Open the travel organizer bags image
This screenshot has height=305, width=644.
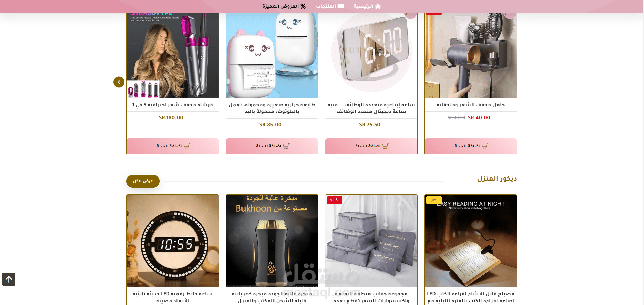coord(371,240)
